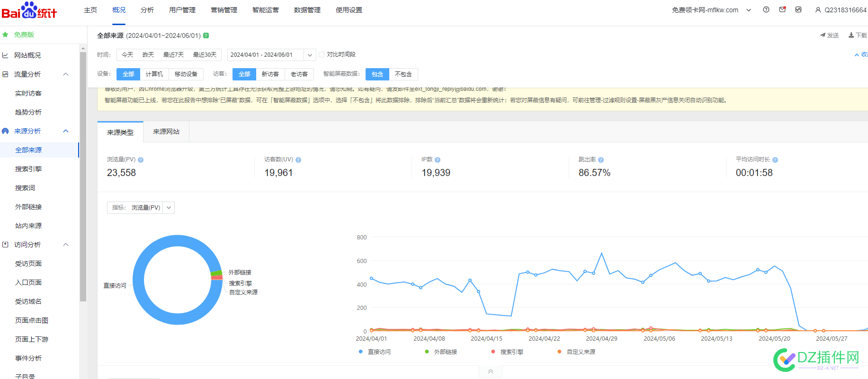Click the 免费版 star icon

click(x=5, y=35)
